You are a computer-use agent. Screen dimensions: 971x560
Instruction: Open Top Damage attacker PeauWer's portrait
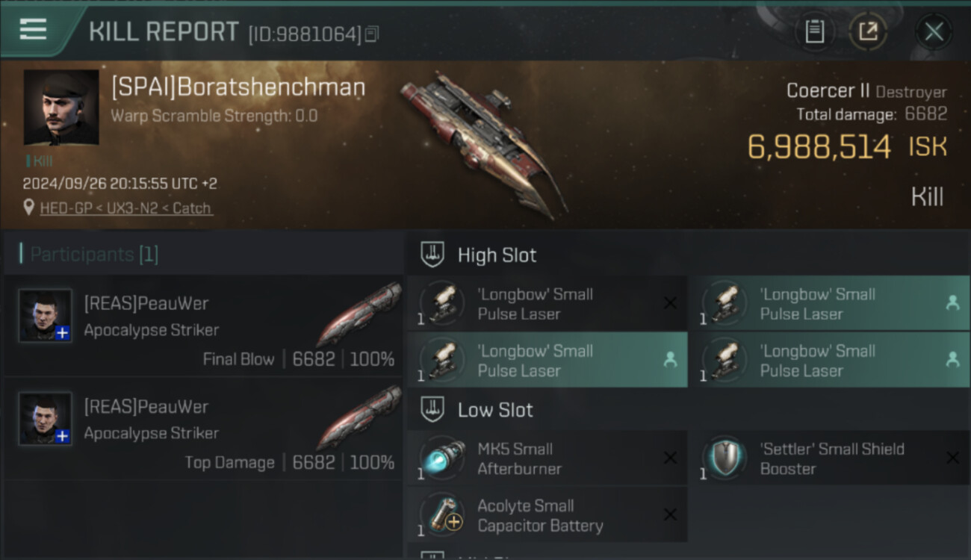[x=45, y=419]
